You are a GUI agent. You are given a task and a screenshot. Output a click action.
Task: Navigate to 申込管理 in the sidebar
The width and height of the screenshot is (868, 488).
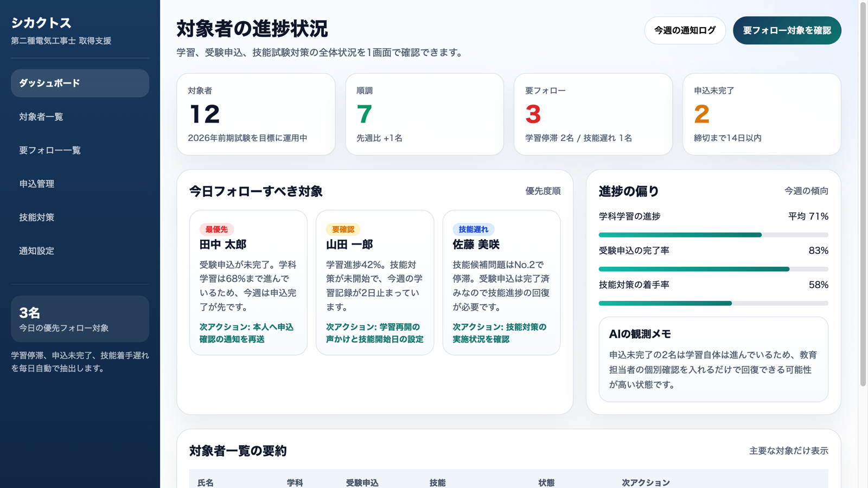tap(36, 184)
